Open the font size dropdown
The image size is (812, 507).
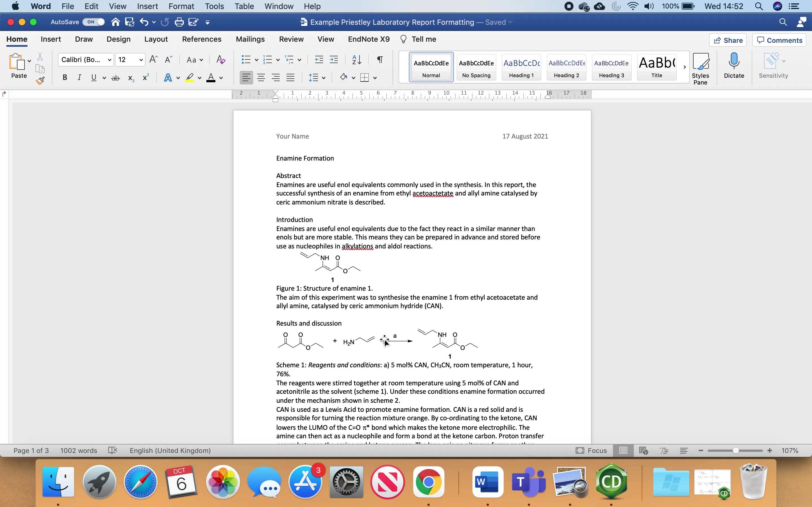point(141,59)
